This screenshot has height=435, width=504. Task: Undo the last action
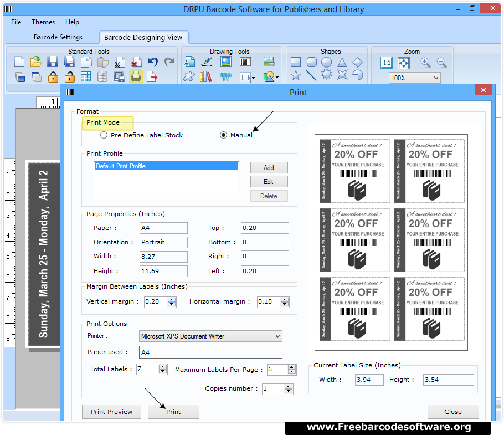[x=153, y=62]
